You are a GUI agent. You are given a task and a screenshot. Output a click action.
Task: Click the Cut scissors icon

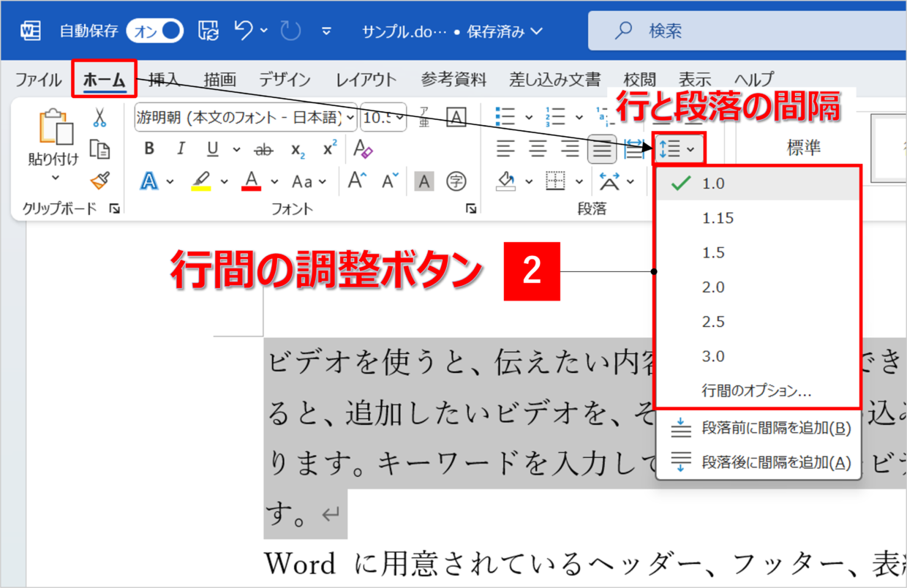(99, 118)
